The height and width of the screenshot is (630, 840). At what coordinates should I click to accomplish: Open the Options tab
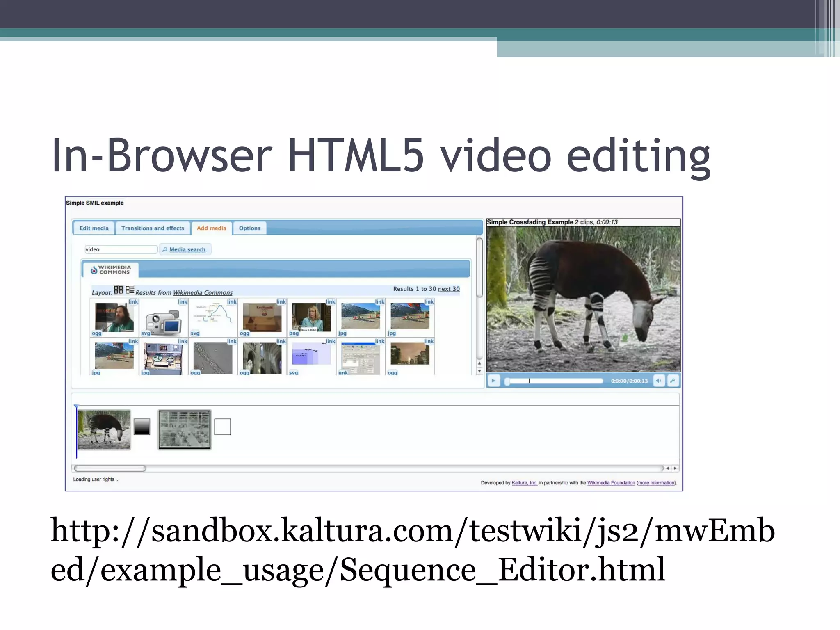click(x=249, y=228)
